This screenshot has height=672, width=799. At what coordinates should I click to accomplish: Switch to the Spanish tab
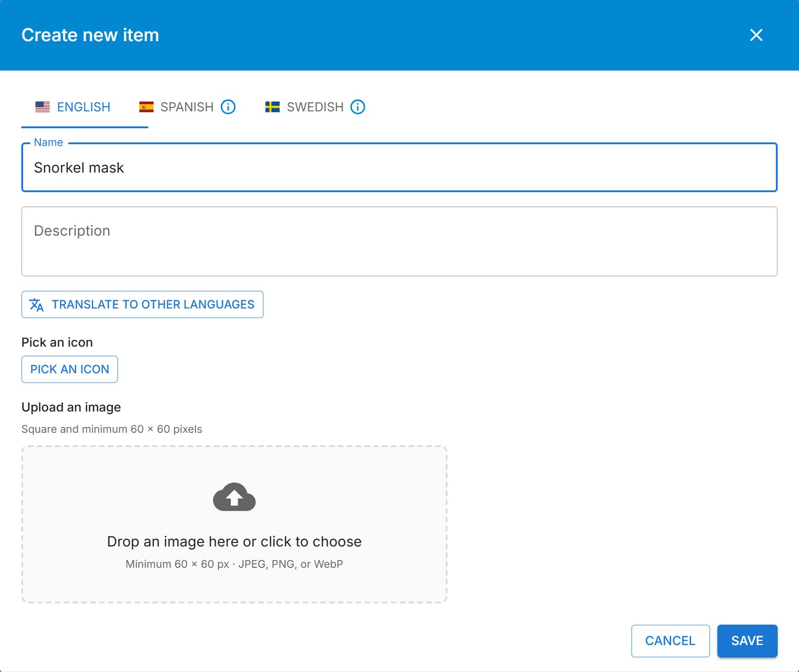(x=188, y=107)
